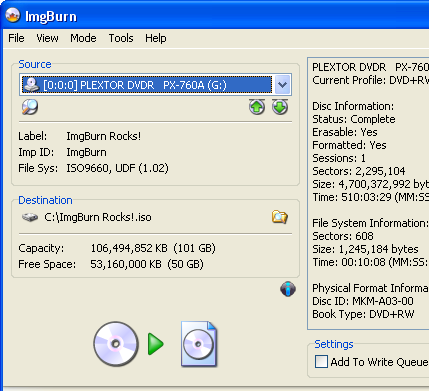The image size is (429, 391).
Task: Click the magnifier view media info icon
Action: click(30, 107)
